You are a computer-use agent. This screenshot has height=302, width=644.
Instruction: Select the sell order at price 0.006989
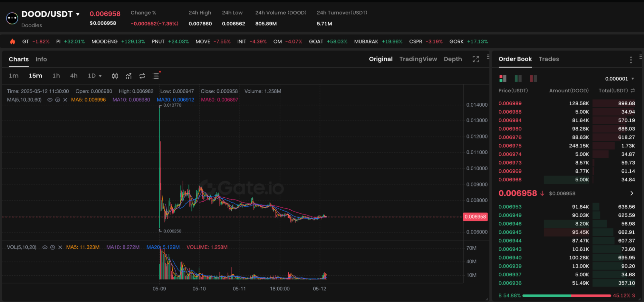(567, 103)
